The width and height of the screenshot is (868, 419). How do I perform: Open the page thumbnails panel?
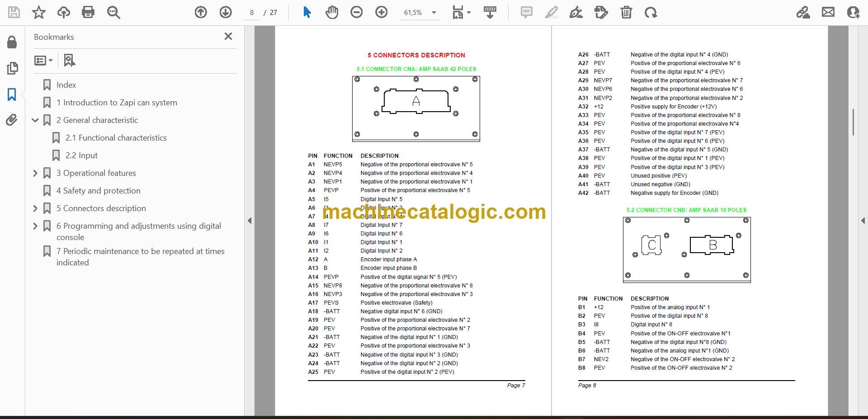tap(12, 68)
